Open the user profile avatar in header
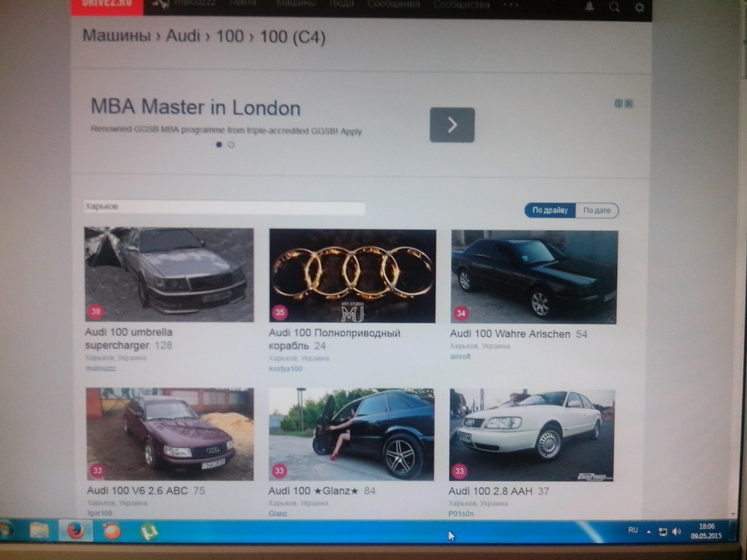The image size is (747, 560). [160, 5]
